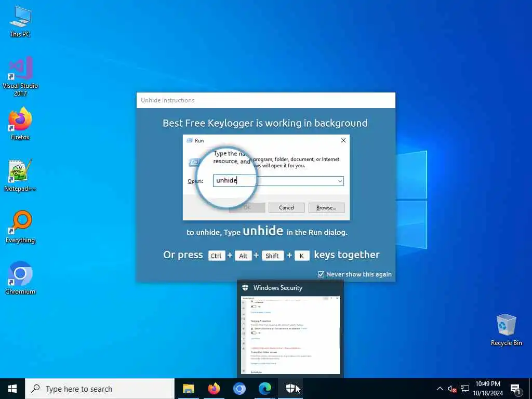Viewport: 532px width, 399px height.
Task: Open Microsoft Edge from the taskbar
Action: (265, 389)
